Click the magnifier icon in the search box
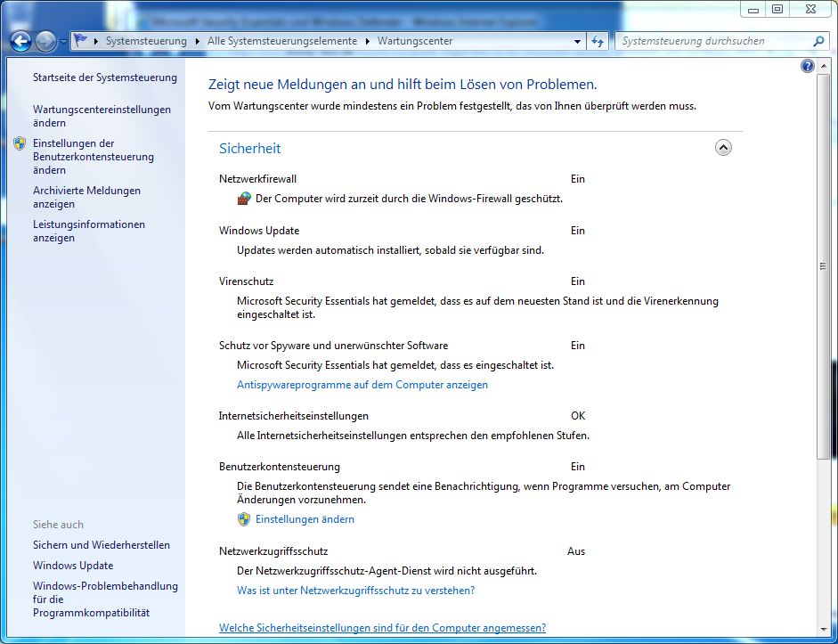This screenshot has height=644, width=838. 818,41
